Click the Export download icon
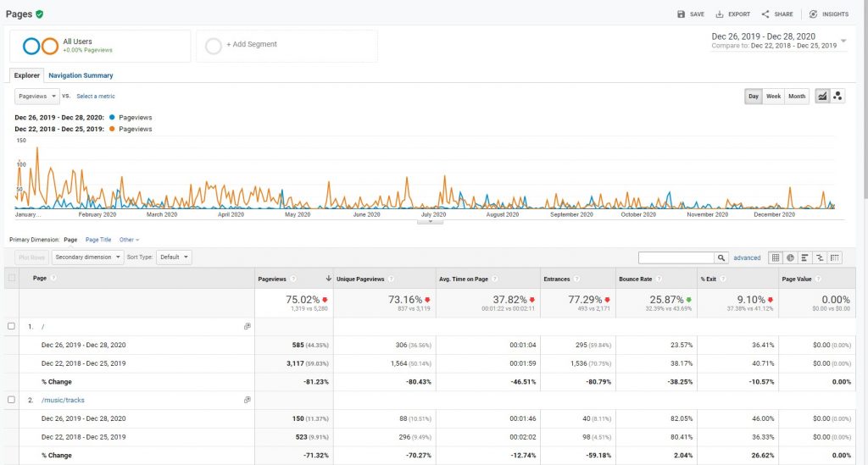The width and height of the screenshot is (868, 465). pos(720,14)
